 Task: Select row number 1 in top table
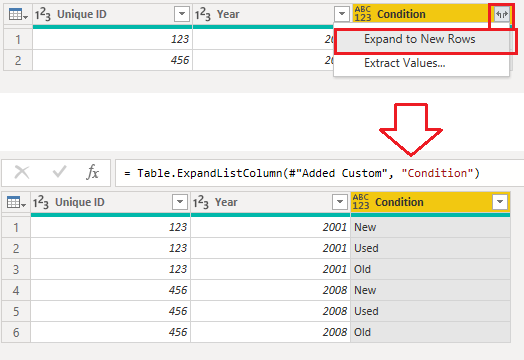(x=18, y=39)
